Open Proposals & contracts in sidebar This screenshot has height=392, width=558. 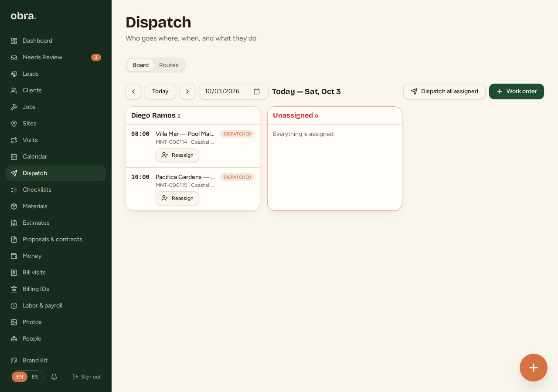56,240
